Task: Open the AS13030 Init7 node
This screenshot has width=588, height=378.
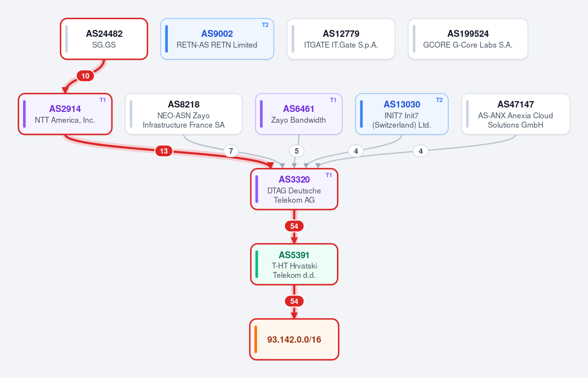Action: [x=402, y=114]
